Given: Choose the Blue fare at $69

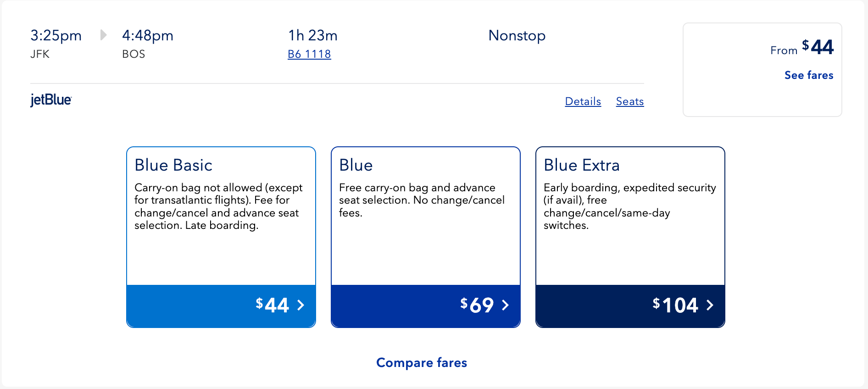Looking at the screenshot, I should pos(426,306).
